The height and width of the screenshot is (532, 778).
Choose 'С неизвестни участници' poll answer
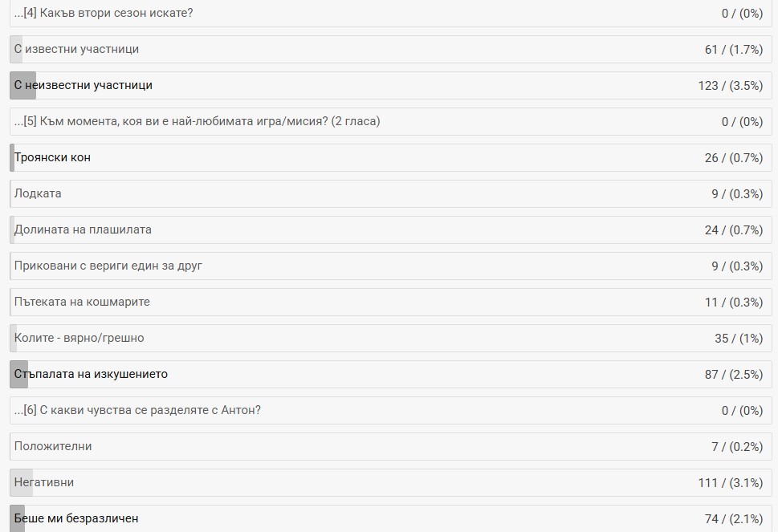(x=84, y=86)
